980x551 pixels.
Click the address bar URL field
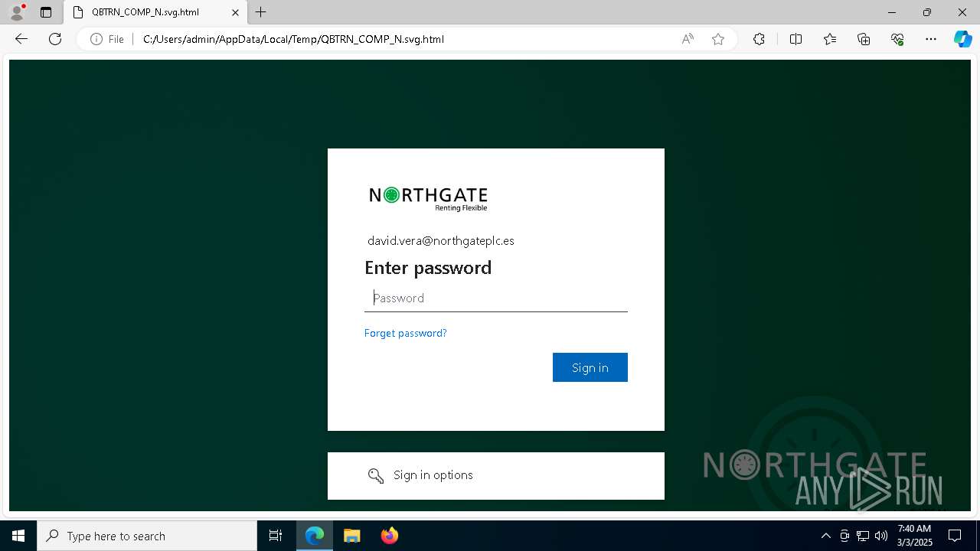click(406, 39)
